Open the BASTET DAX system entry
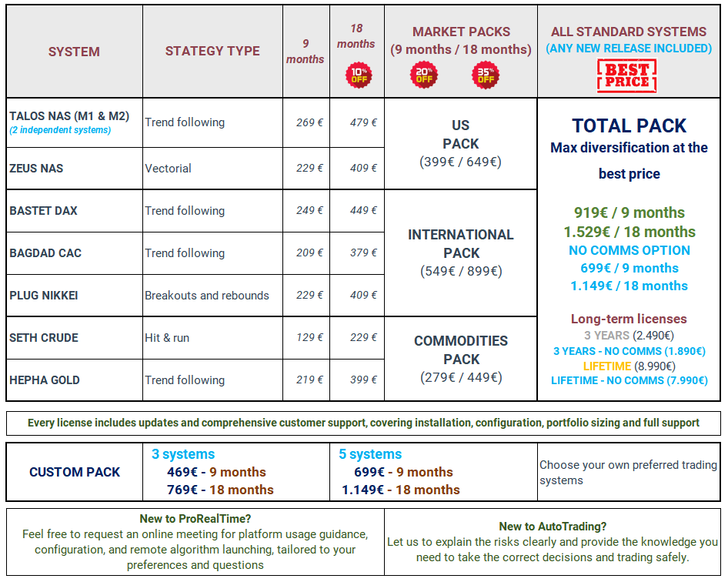 click(44, 211)
